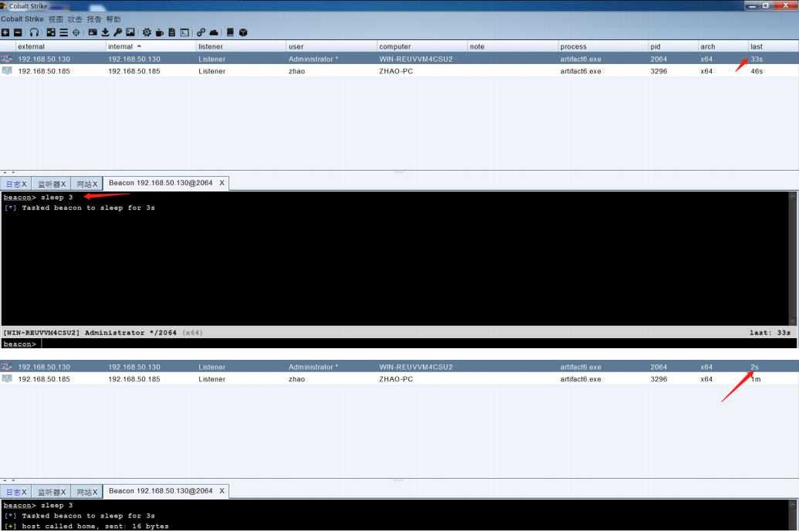
Task: Switch to the 网站 tab in upper tab strip
Action: [86, 184]
